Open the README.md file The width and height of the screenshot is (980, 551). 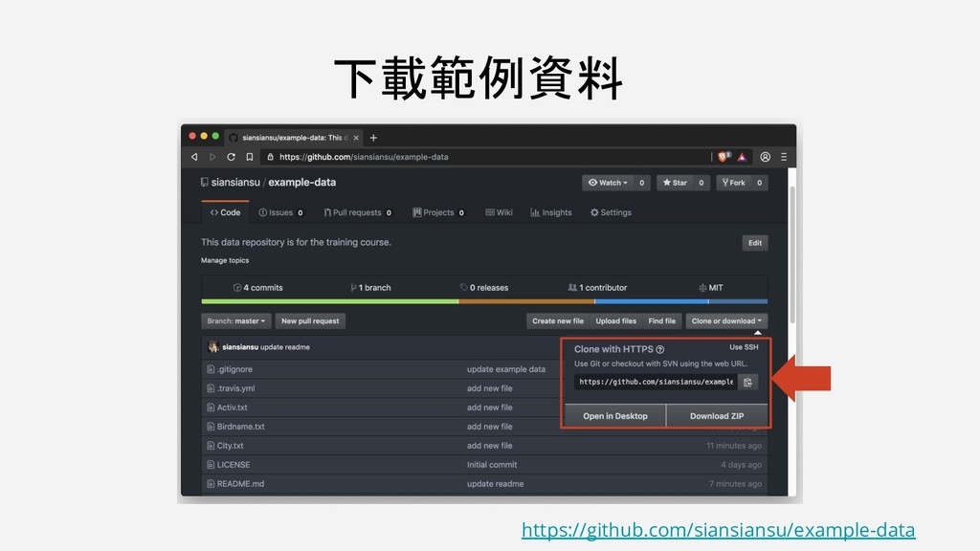(x=240, y=484)
